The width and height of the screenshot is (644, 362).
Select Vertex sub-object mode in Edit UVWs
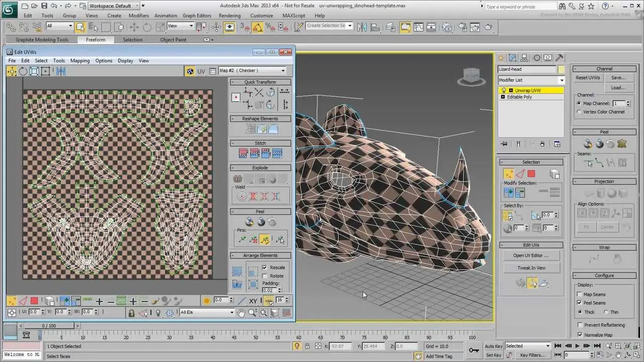point(12,301)
